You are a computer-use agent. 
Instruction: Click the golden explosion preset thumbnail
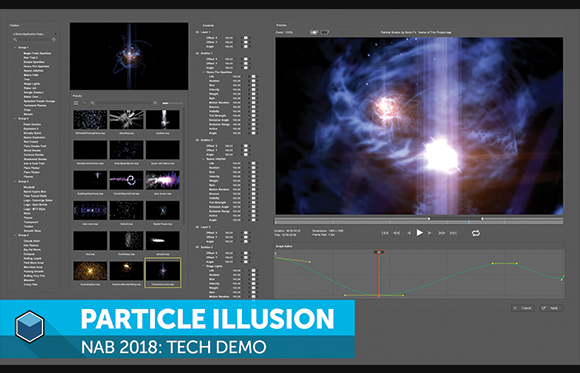pyautogui.click(x=90, y=271)
